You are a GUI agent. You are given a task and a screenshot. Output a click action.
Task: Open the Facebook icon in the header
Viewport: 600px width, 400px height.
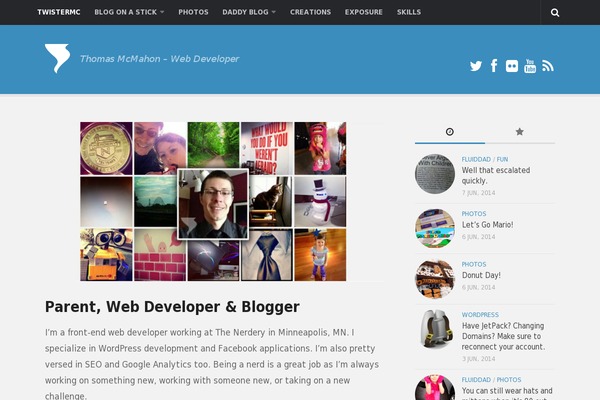494,66
